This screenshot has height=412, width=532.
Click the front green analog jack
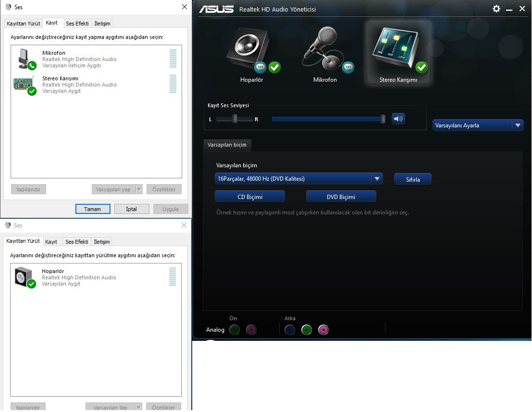(235, 329)
